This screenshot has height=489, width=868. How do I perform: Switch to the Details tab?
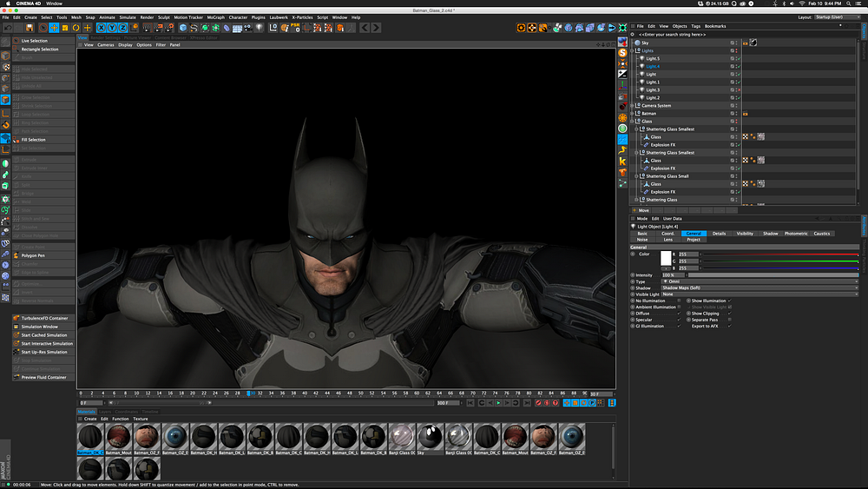pos(719,234)
